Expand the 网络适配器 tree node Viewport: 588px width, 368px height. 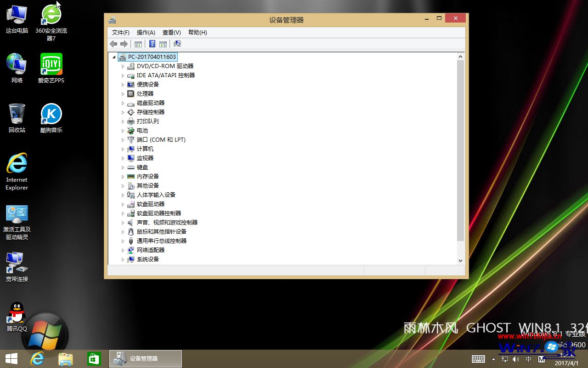point(123,250)
